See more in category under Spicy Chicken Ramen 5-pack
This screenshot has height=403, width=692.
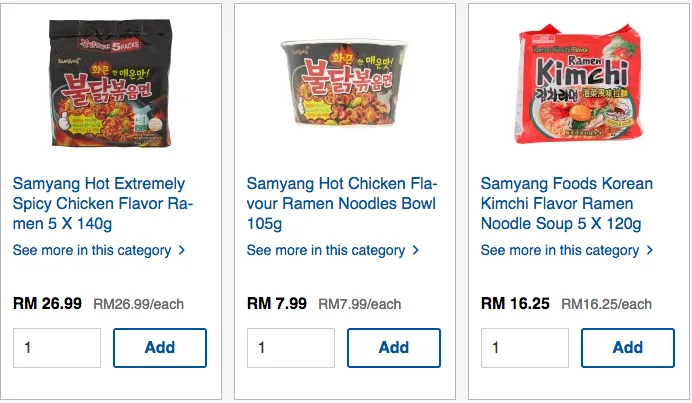tap(92, 250)
